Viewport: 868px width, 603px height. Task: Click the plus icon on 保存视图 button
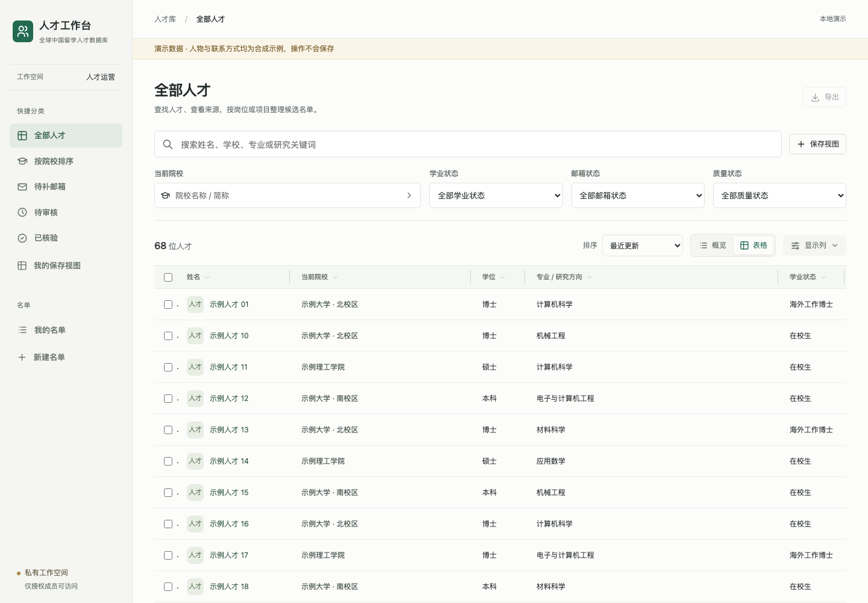tap(801, 144)
